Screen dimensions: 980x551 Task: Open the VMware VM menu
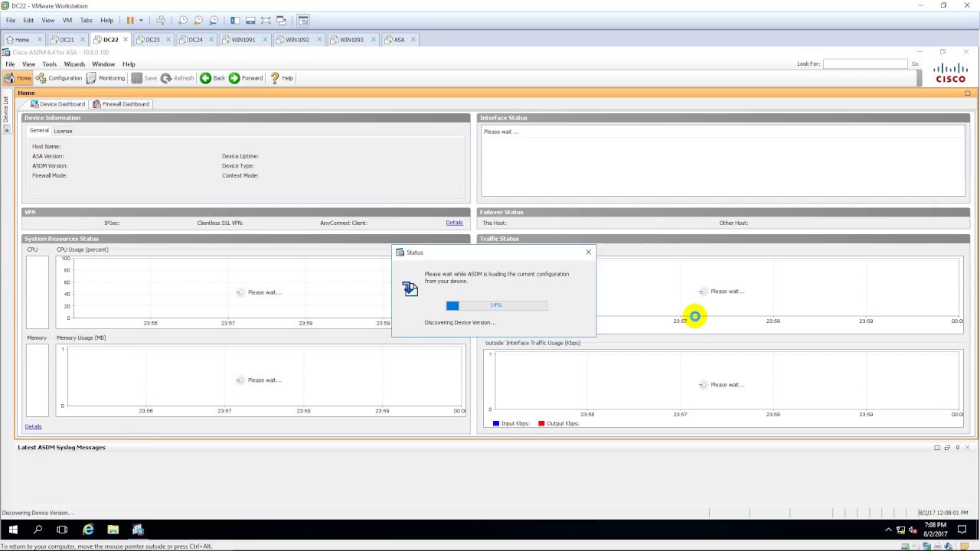click(67, 20)
